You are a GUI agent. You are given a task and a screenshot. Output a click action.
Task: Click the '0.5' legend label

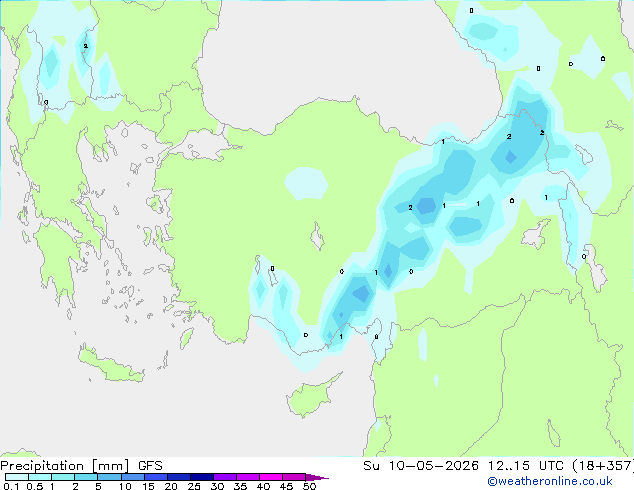[35, 486]
